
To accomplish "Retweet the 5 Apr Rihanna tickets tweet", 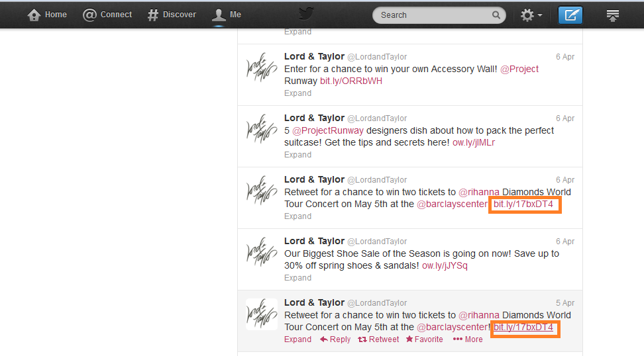I will click(378, 339).
